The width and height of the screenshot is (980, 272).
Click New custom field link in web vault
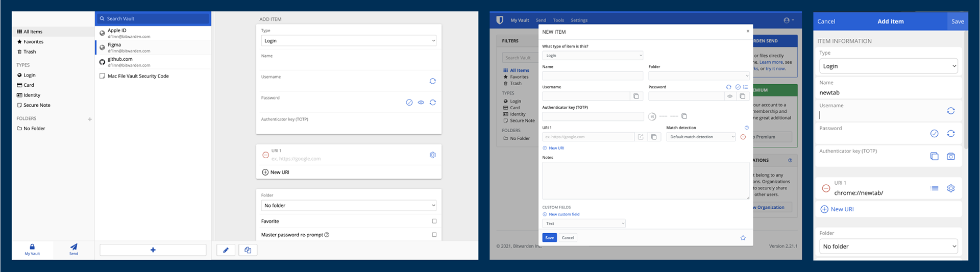pos(561,214)
